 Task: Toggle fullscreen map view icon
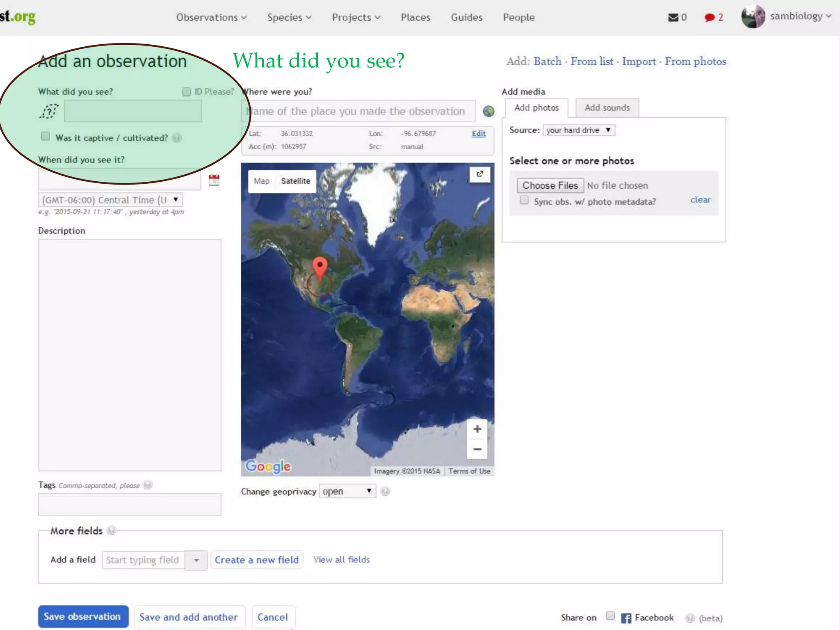pyautogui.click(x=480, y=174)
